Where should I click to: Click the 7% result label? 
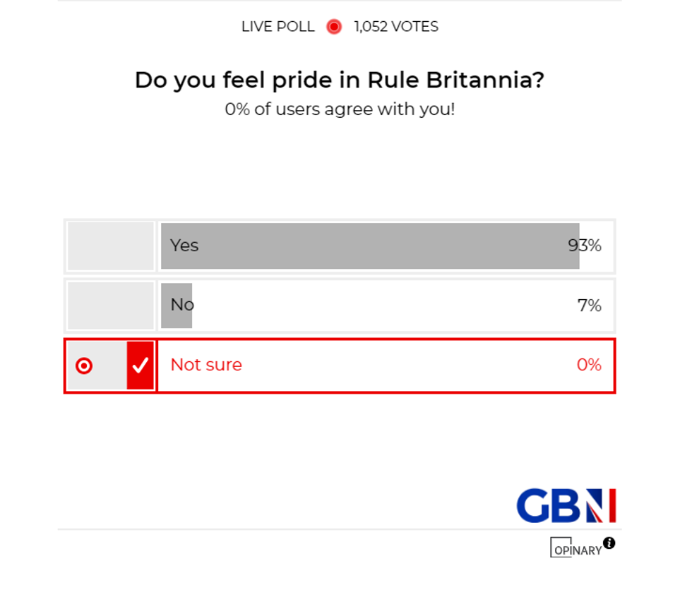[589, 305]
